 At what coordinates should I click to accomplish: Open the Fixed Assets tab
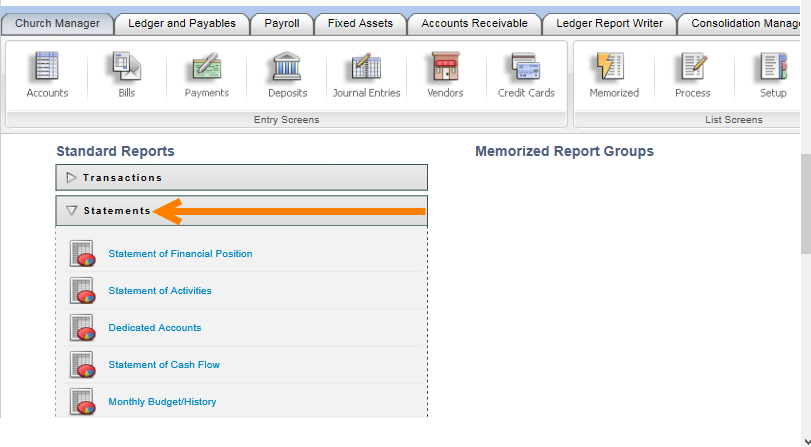click(360, 23)
